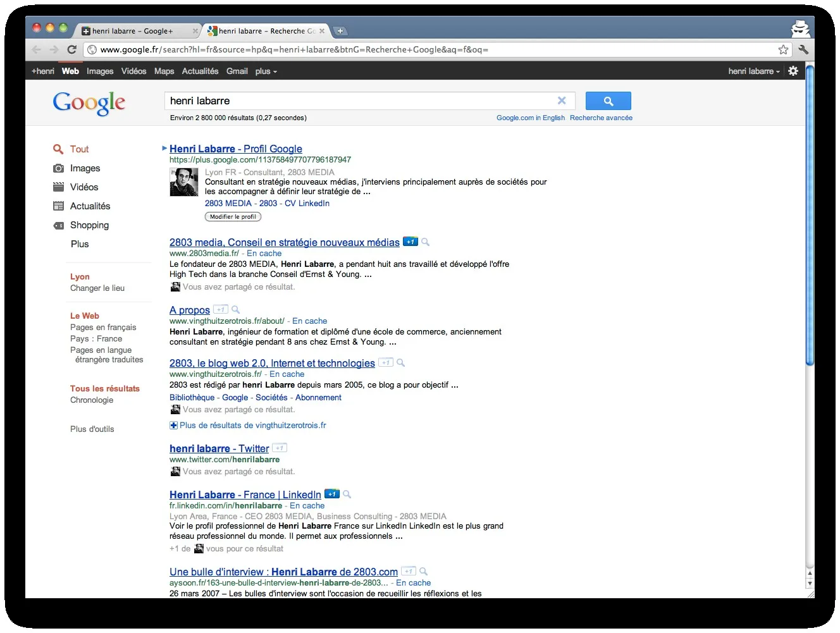Bookmark this page with the star icon
840x633 pixels.
coord(783,49)
